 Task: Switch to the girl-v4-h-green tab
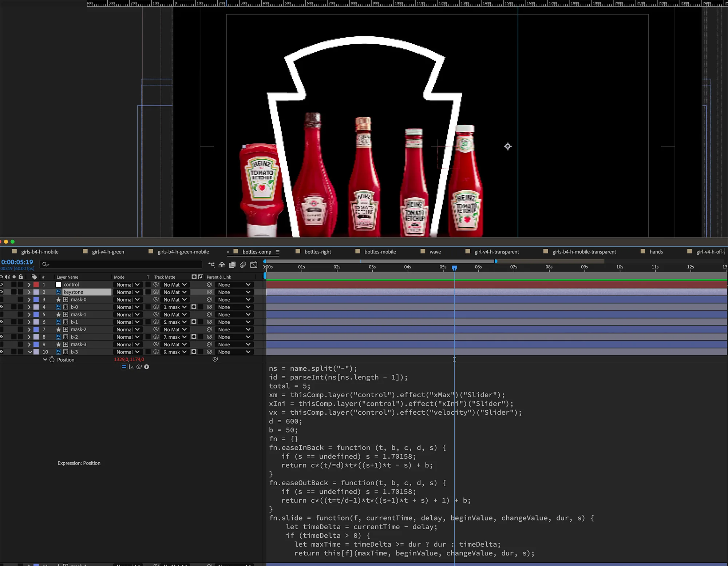tap(108, 252)
